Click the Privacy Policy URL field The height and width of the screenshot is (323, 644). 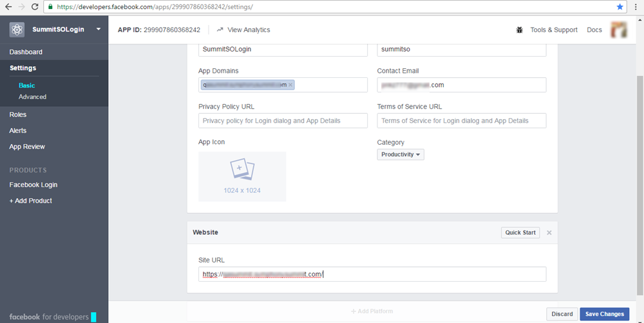(x=283, y=121)
